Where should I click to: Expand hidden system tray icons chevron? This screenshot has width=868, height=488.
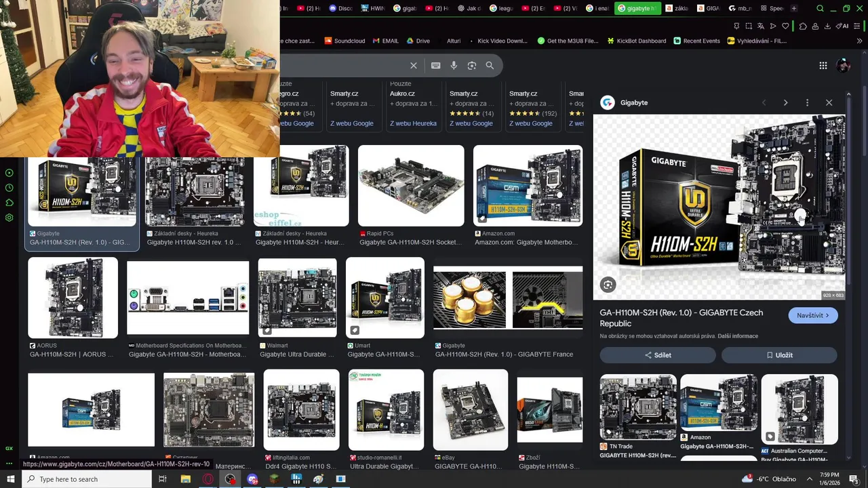[x=809, y=479]
